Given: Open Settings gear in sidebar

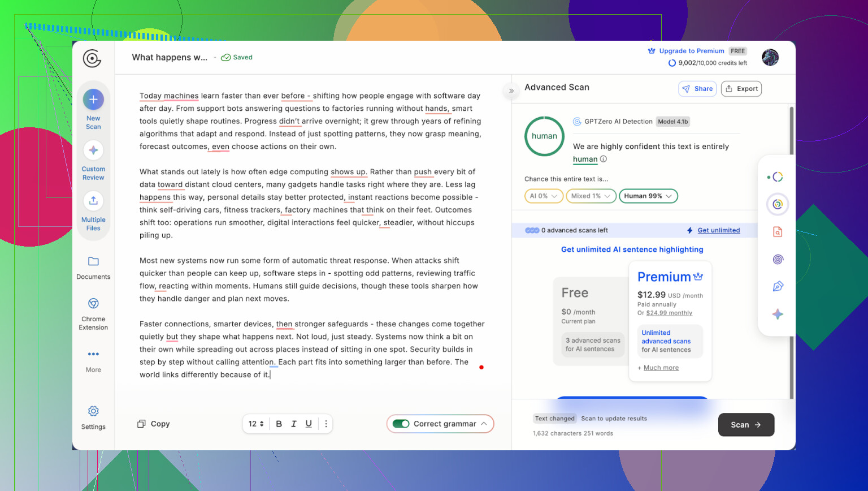Looking at the screenshot, I should (93, 411).
